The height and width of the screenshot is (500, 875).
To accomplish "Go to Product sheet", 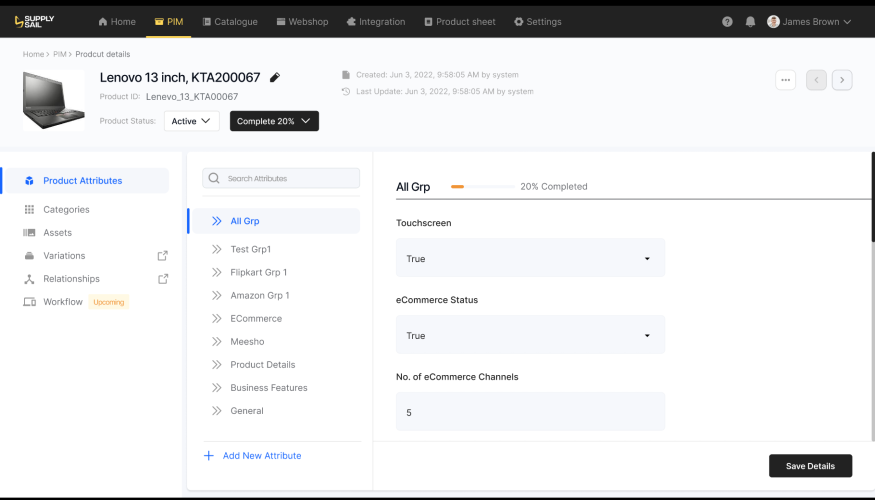I will (460, 22).
